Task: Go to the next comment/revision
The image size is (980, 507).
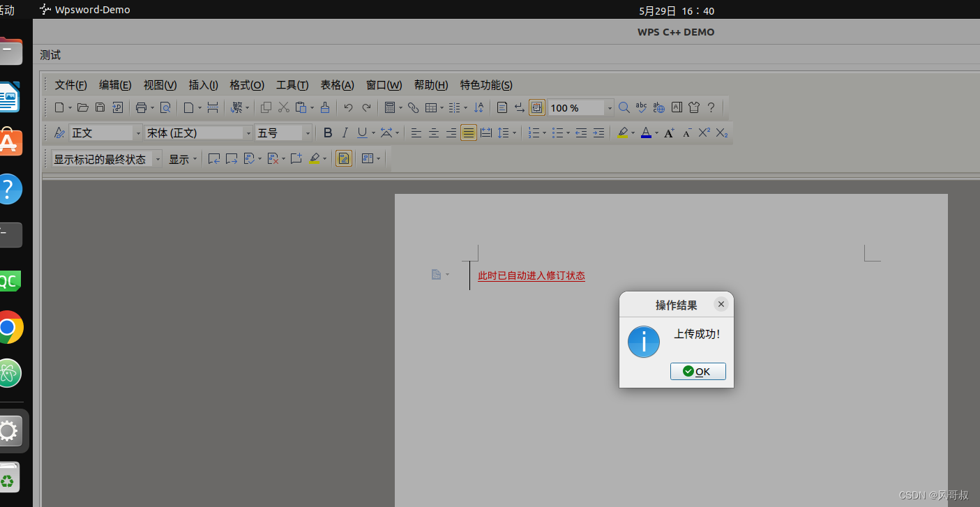Action: pos(232,159)
